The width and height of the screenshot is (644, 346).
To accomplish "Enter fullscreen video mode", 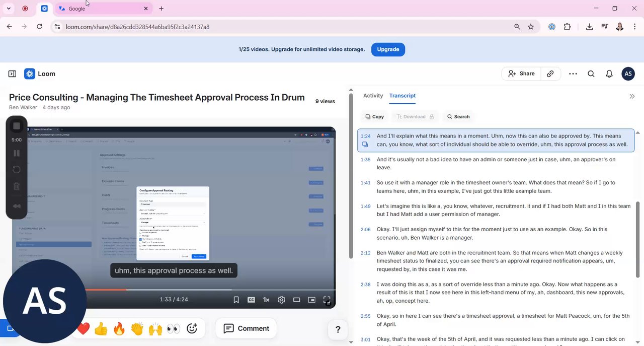I will point(327,300).
